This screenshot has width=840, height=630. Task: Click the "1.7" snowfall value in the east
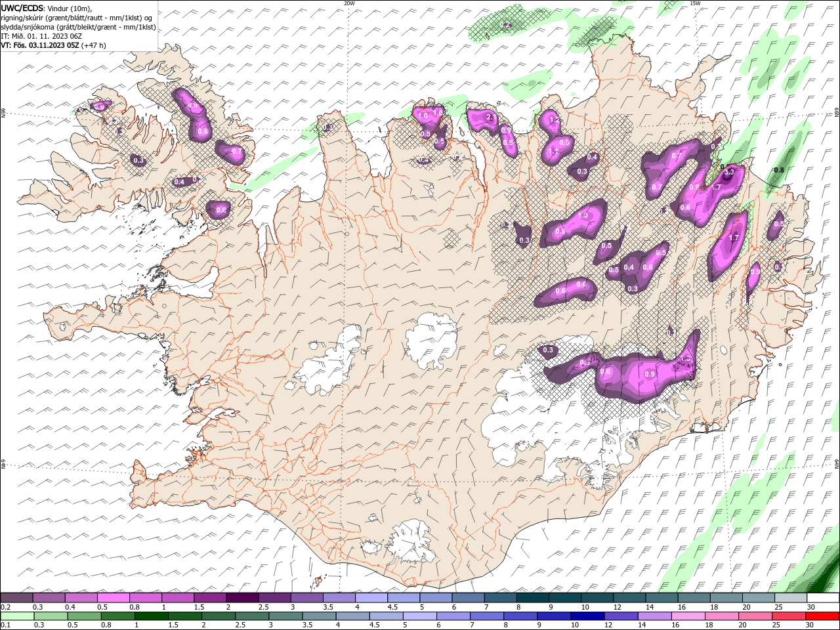[x=734, y=238]
